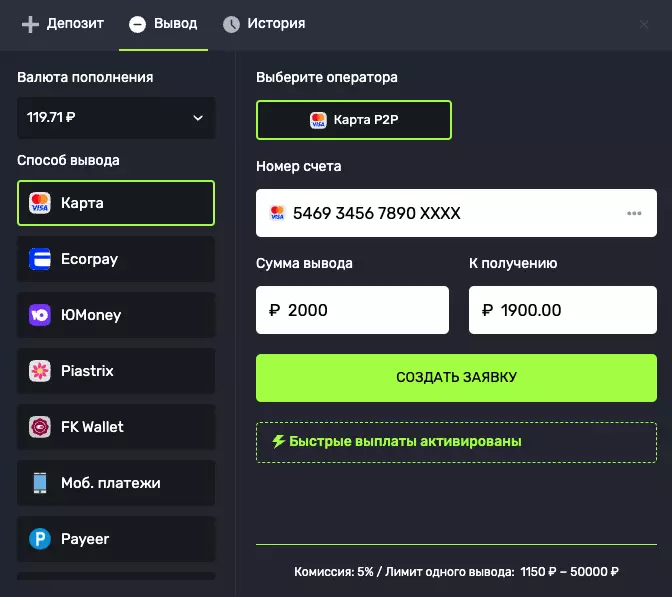This screenshot has height=597, width=672.
Task: Click the Номер счета label
Action: point(299,166)
